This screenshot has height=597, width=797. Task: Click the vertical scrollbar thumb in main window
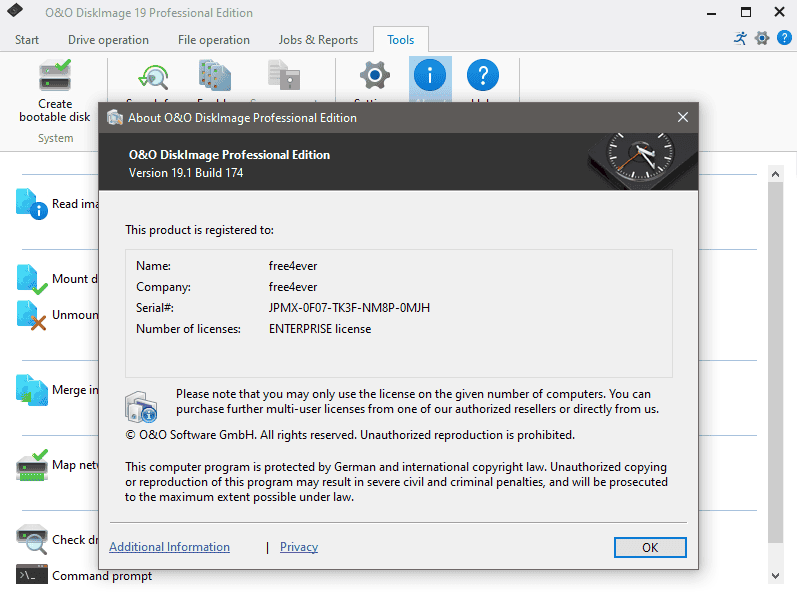coord(775,362)
